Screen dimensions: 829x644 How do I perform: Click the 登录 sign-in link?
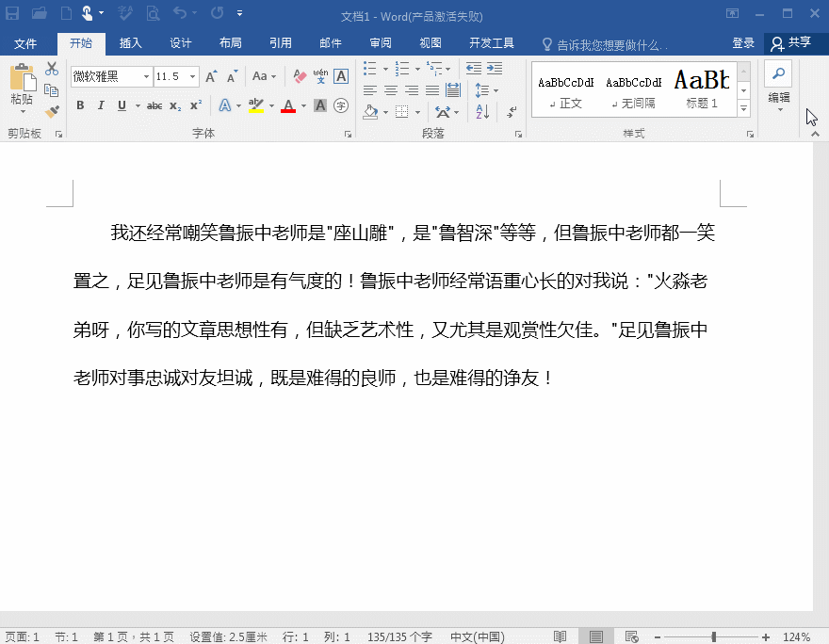tap(743, 43)
